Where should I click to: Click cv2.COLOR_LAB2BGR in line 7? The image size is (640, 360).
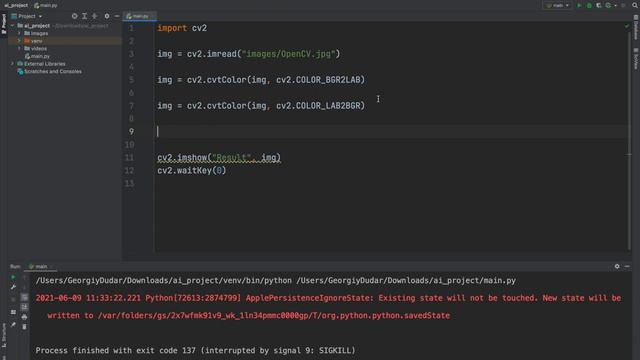pos(318,106)
